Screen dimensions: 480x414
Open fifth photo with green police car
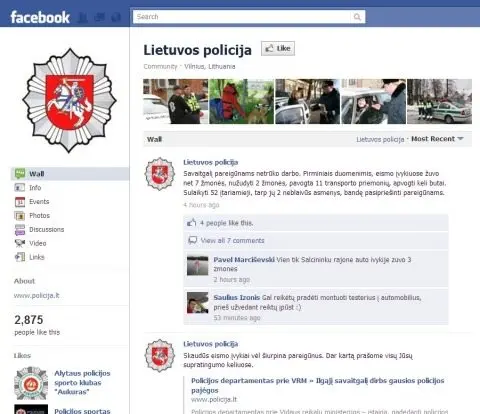tap(439, 101)
